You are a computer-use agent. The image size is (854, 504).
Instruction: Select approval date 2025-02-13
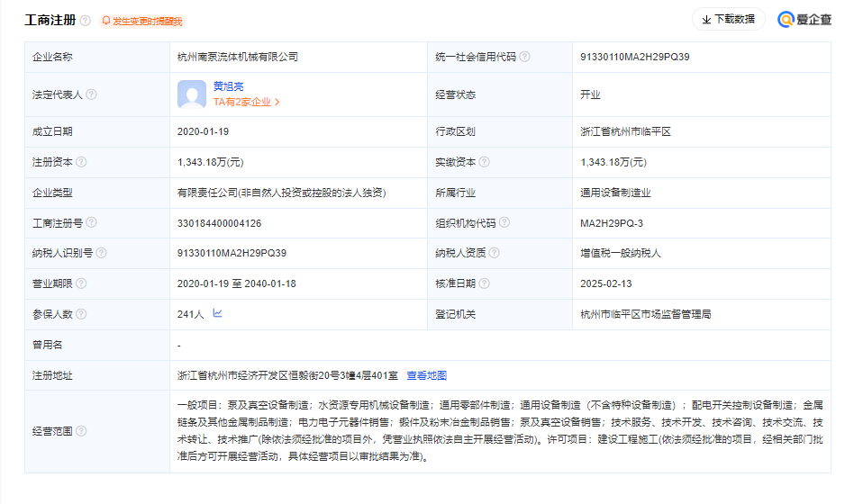point(605,283)
